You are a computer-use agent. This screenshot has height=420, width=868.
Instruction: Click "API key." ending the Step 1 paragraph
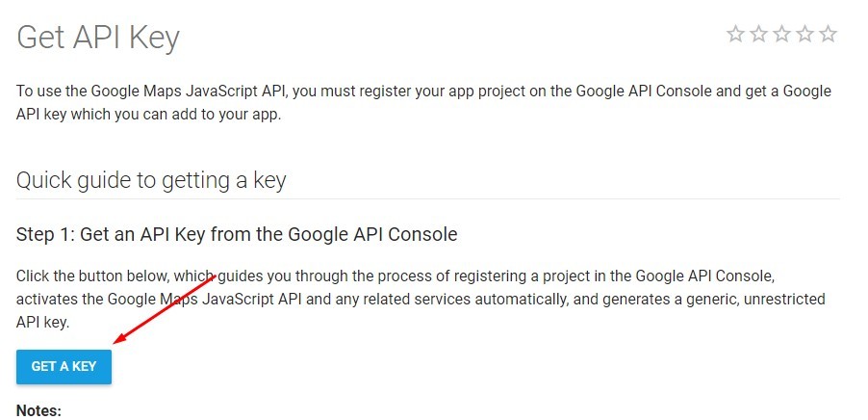pyautogui.click(x=42, y=323)
